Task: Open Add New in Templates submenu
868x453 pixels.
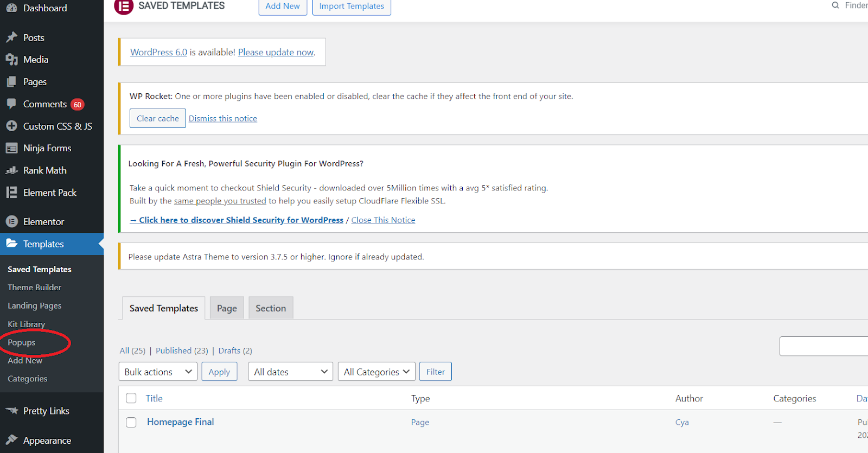Action: pyautogui.click(x=25, y=361)
